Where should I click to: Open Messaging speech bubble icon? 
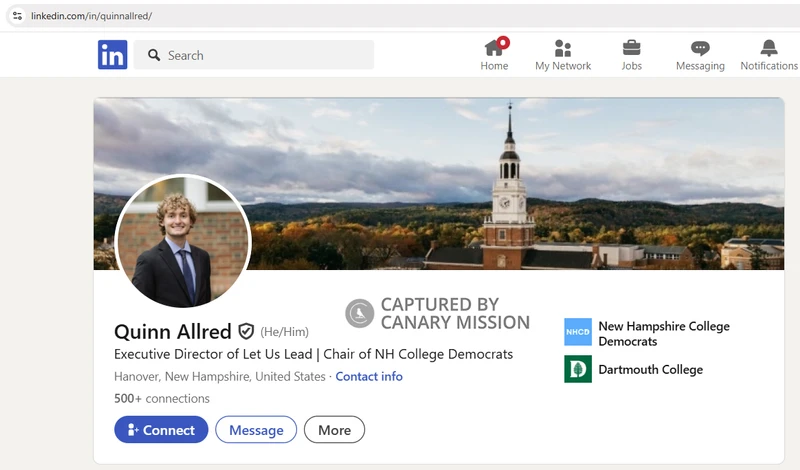pos(700,48)
